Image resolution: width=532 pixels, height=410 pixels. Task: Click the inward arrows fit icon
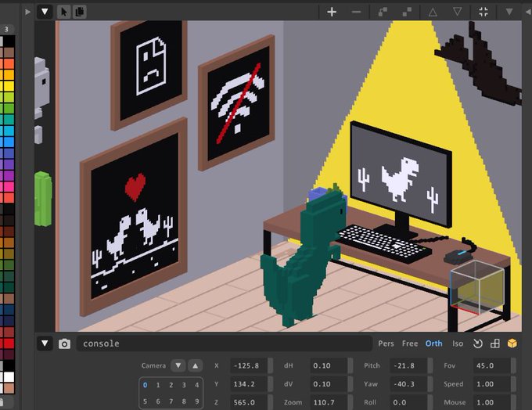click(x=483, y=12)
